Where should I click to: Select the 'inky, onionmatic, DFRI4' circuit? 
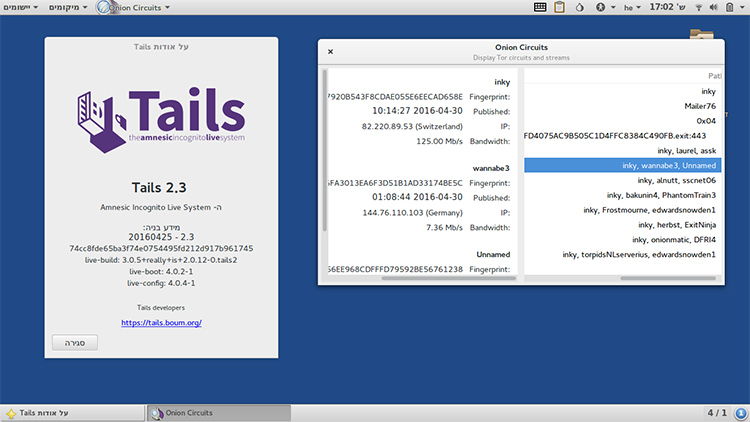[622, 240]
